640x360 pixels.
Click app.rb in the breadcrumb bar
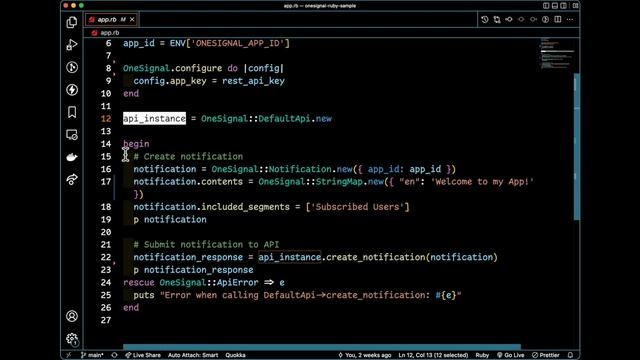click(109, 33)
